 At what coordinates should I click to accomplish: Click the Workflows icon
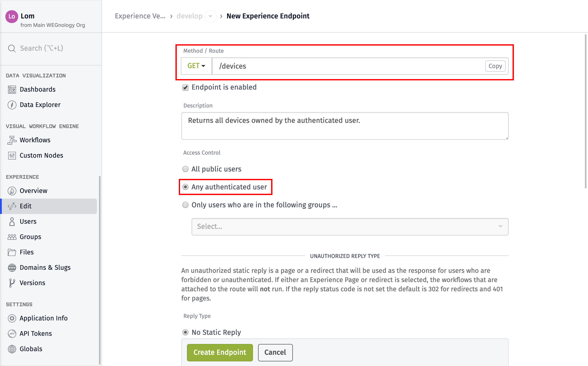(x=12, y=140)
